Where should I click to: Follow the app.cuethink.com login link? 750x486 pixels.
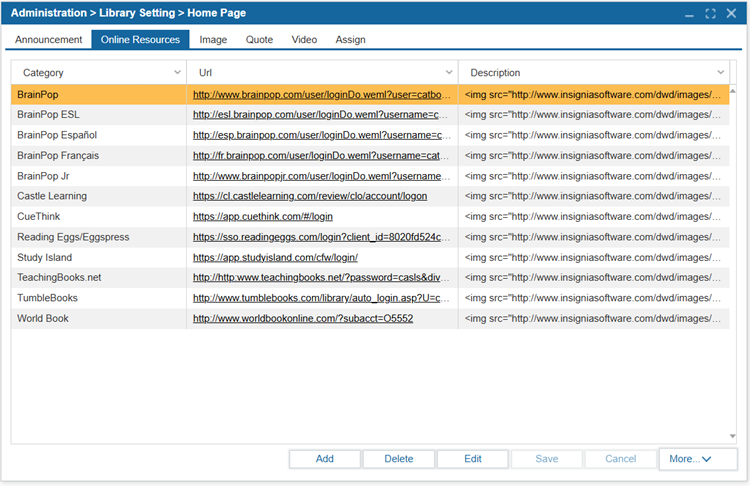point(263,217)
